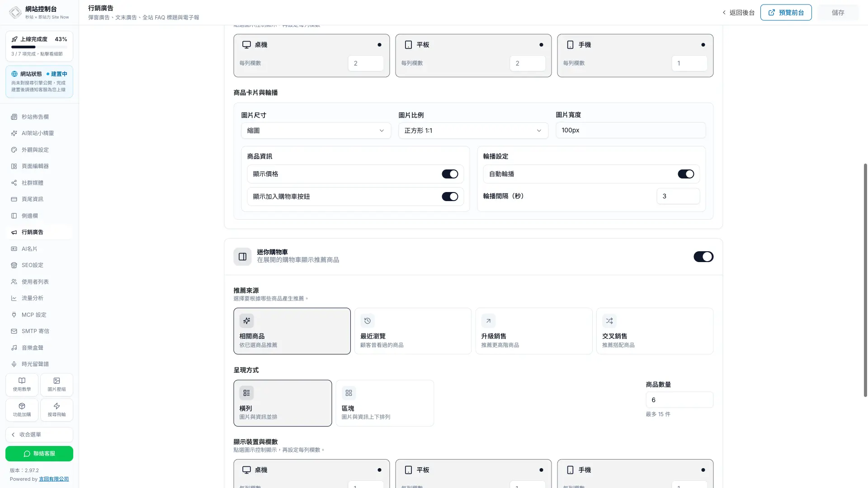Open the 網站狀態 建置中 status card
This screenshot has height=488, width=868.
(x=39, y=82)
